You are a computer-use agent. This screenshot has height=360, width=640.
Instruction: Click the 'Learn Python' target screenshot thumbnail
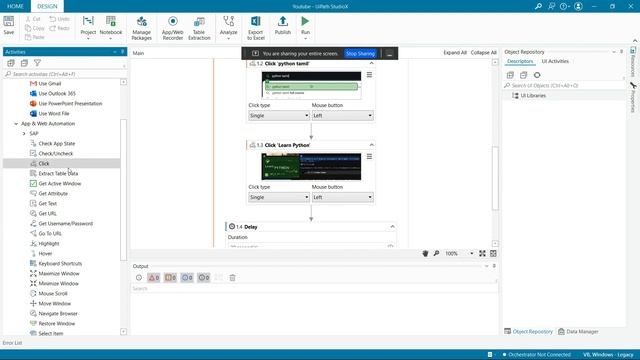(311, 167)
